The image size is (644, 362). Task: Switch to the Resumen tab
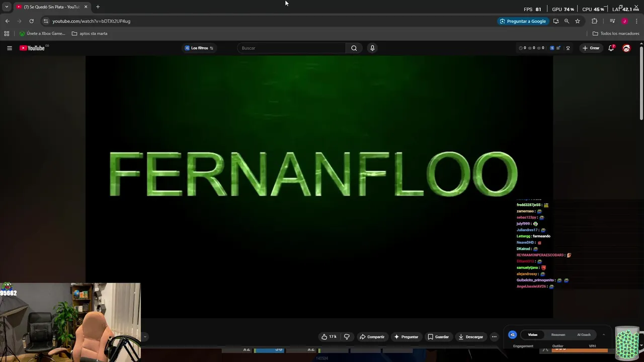[x=558, y=335]
